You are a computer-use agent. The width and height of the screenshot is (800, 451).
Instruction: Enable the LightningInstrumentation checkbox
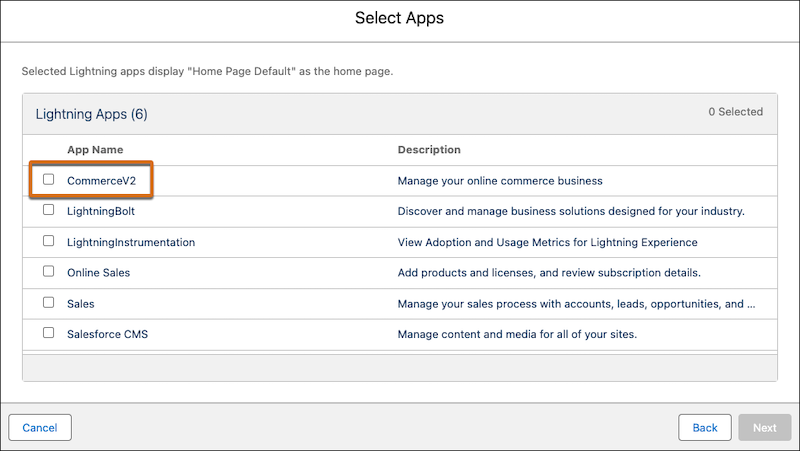48,240
